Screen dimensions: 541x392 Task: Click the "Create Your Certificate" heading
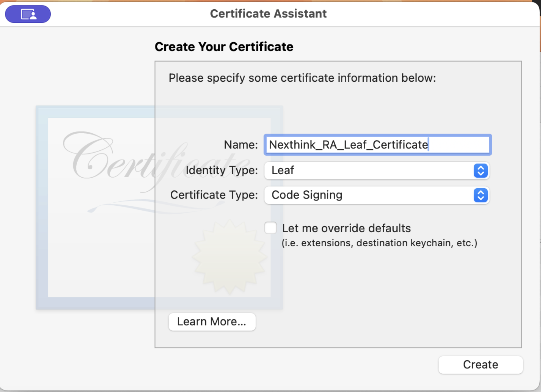coord(224,47)
